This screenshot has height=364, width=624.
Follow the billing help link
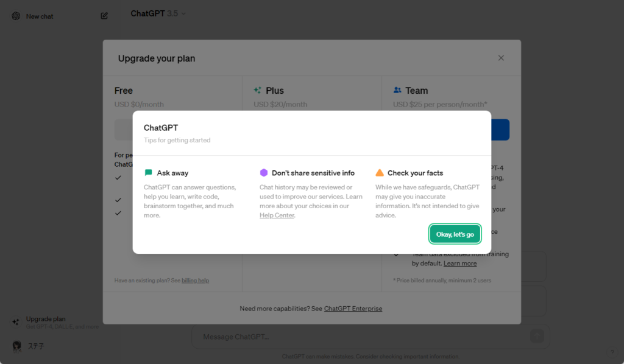(x=195, y=281)
